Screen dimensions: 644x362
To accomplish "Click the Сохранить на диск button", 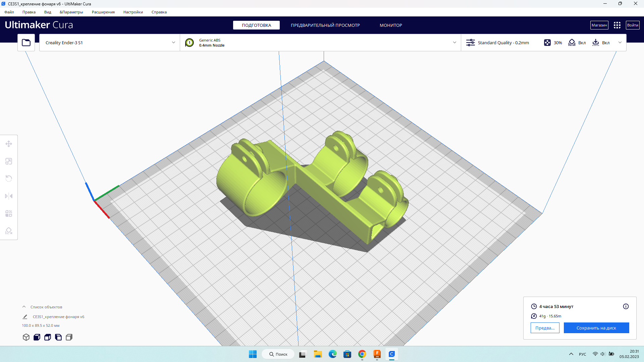I will (596, 328).
